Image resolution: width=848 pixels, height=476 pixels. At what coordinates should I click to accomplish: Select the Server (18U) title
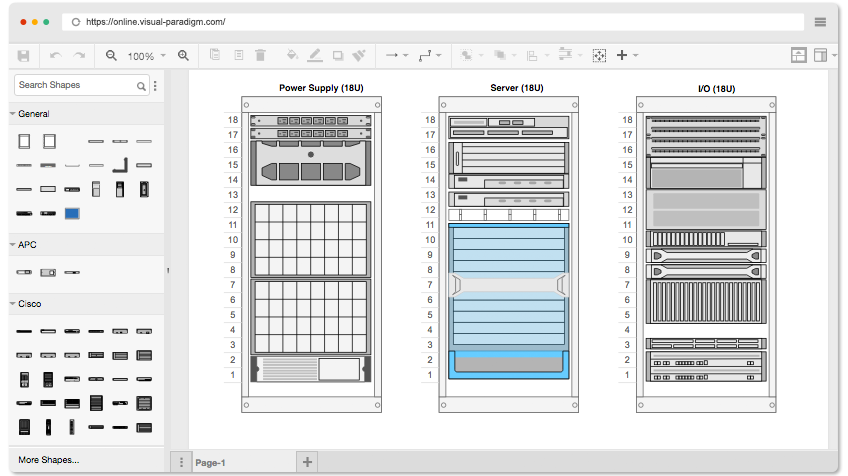click(x=517, y=88)
